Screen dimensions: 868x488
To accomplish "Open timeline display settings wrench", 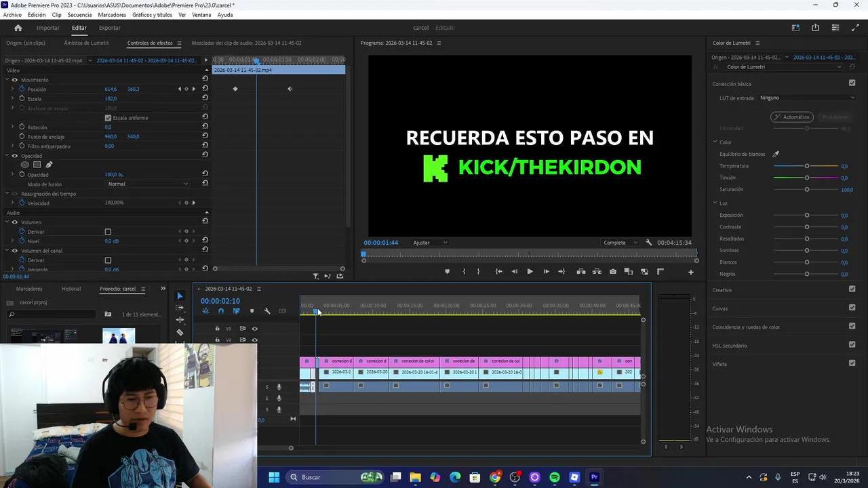I will (x=267, y=311).
